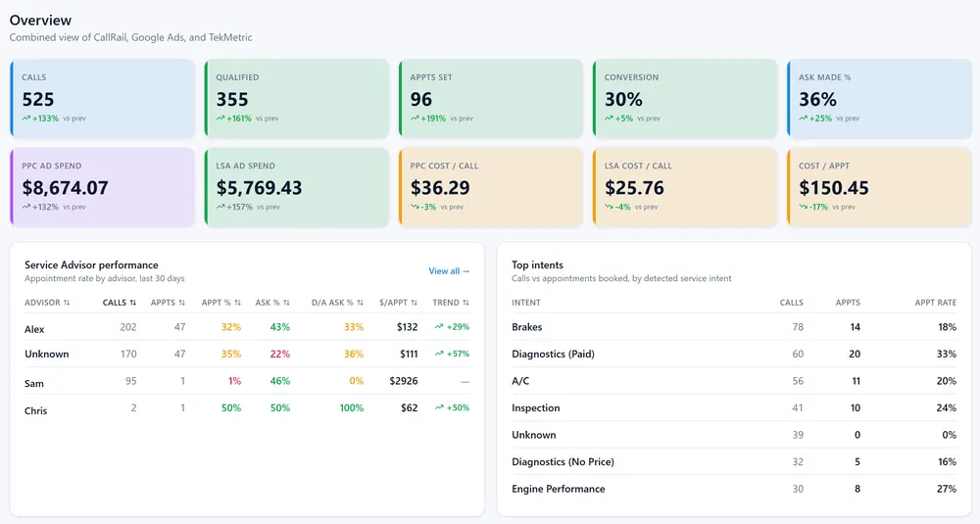The width and height of the screenshot is (980, 524).
Task: Click Chris's row trend arrow icon
Action: tap(439, 407)
